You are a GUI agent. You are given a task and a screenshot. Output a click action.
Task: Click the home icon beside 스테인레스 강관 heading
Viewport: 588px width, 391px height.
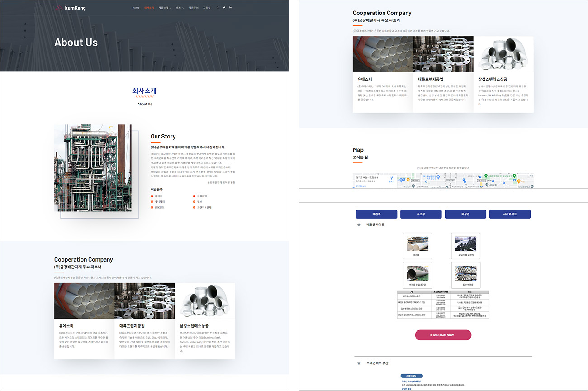click(359, 363)
